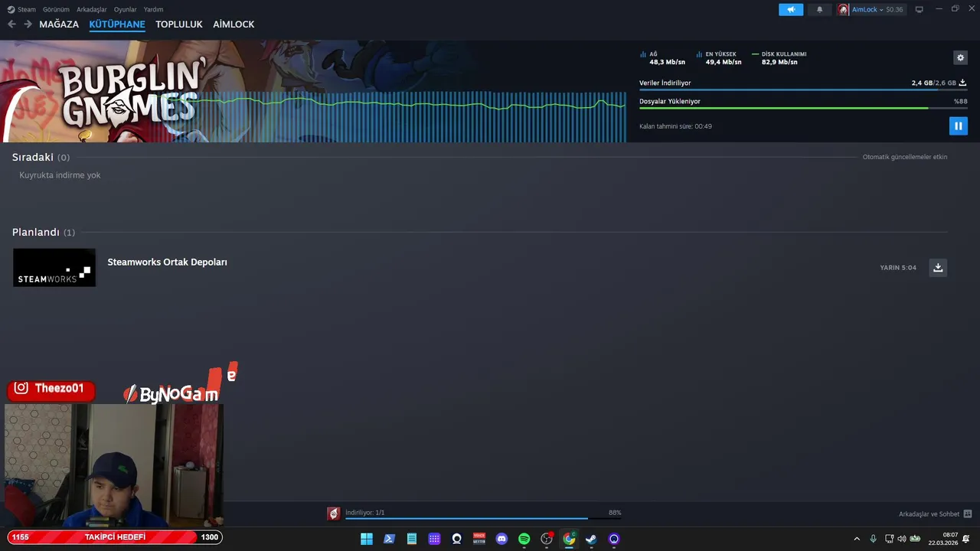Open Discord from the taskbar
Screen dimensions: 980x551
501,539
